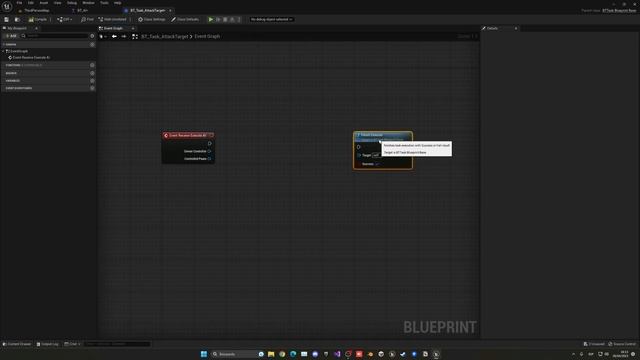Navigate forward in graph history
This screenshot has height=360, width=640.
click(124, 36)
